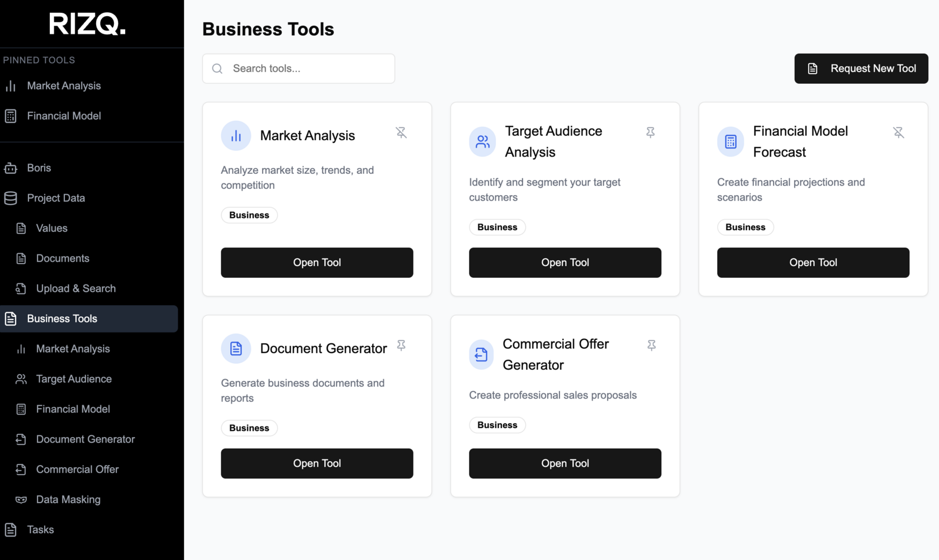Image resolution: width=939 pixels, height=560 pixels.
Task: Click the Business Tools page heading
Action: pyautogui.click(x=268, y=29)
